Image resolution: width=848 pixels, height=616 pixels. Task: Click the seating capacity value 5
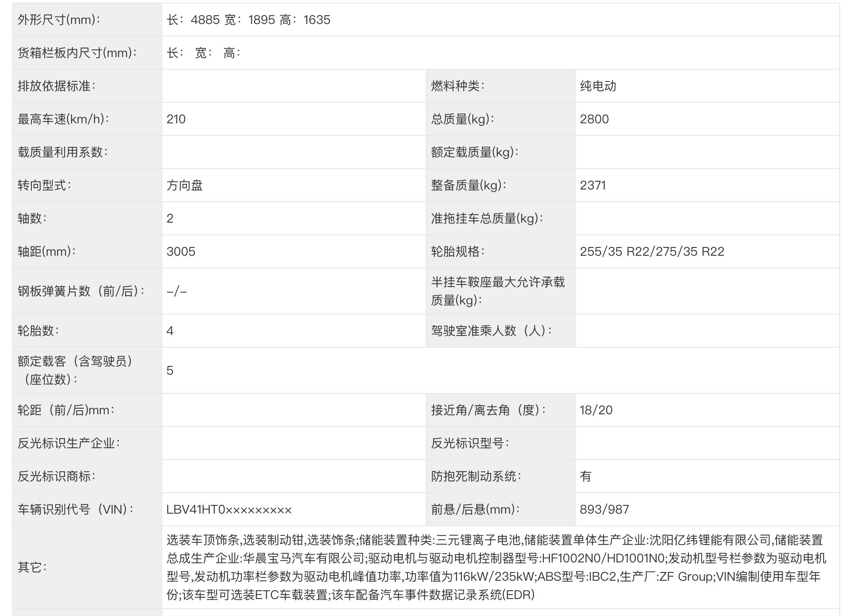(x=170, y=371)
